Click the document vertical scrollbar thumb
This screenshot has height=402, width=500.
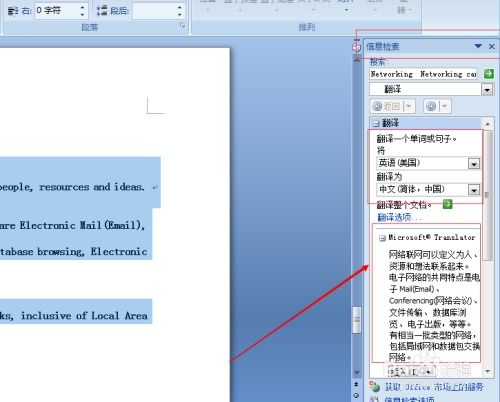[357, 320]
